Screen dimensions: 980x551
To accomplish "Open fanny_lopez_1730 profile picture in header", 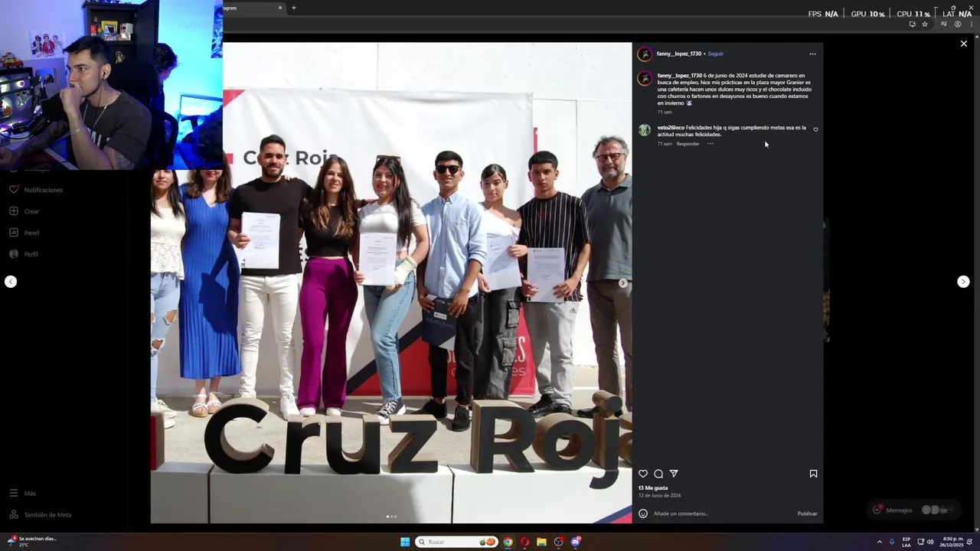I will (645, 54).
